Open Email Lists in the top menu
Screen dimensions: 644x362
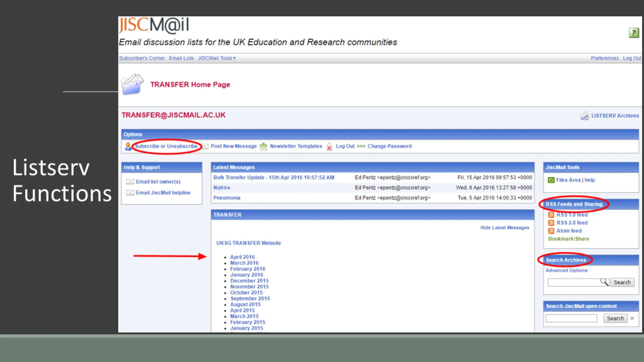tap(181, 58)
